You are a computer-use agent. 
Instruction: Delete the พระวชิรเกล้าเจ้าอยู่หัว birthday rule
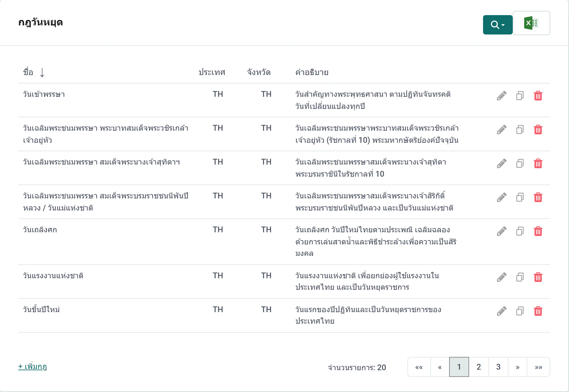tap(538, 129)
